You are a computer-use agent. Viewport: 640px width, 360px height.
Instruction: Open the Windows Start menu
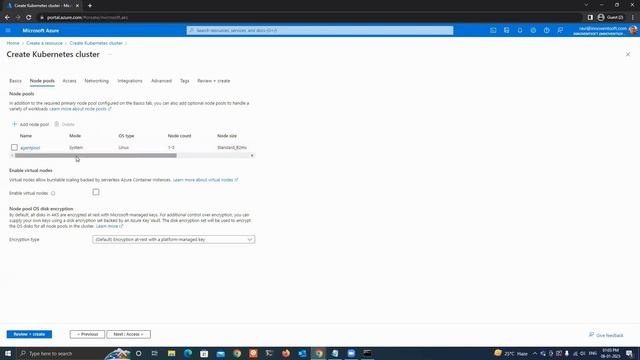coord(8,353)
